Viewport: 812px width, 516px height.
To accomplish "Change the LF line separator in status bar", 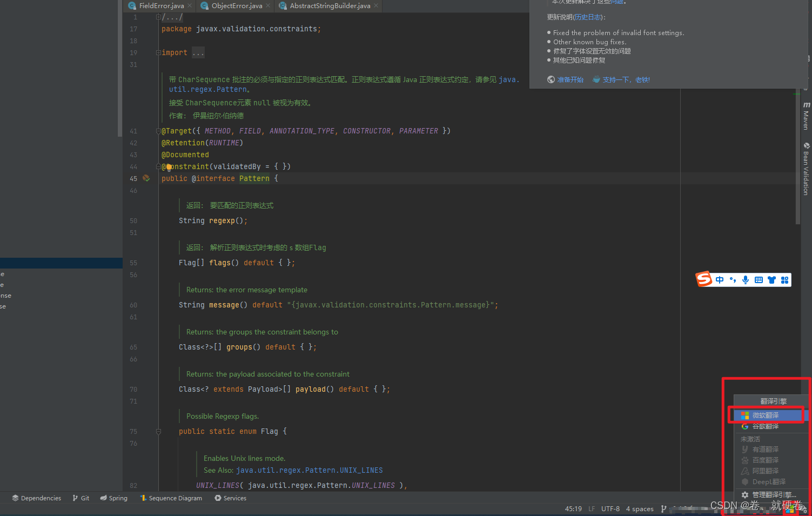I will pyautogui.click(x=592, y=509).
